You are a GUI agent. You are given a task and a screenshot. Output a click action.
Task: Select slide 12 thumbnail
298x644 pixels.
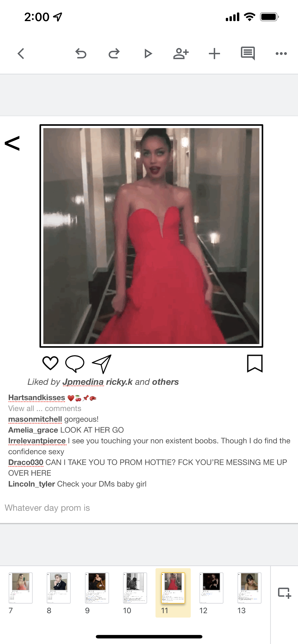211,588
